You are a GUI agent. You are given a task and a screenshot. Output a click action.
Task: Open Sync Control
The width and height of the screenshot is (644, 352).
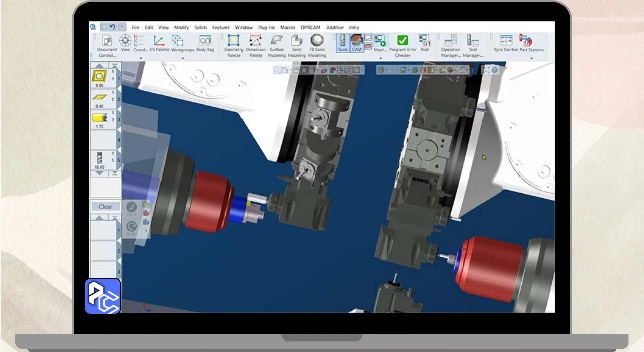tap(506, 42)
